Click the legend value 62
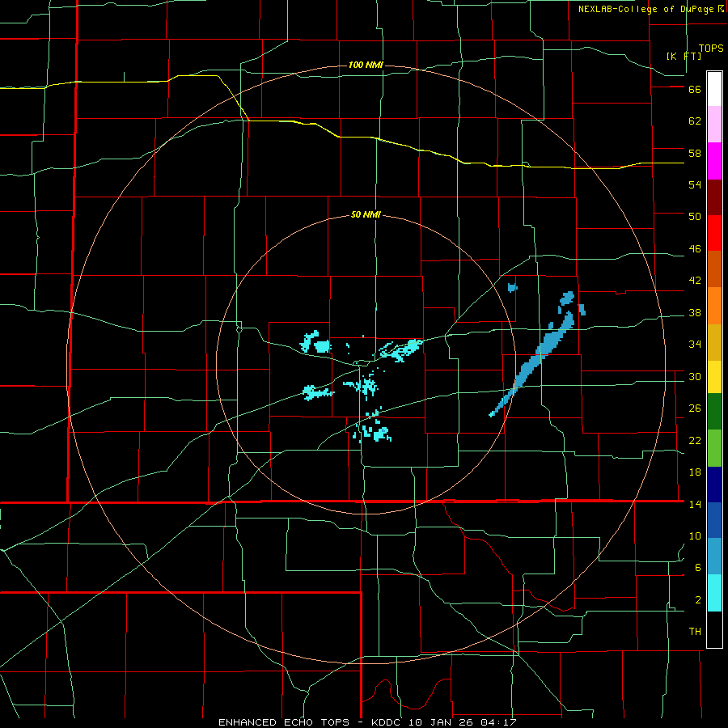728x728 pixels. pos(695,121)
